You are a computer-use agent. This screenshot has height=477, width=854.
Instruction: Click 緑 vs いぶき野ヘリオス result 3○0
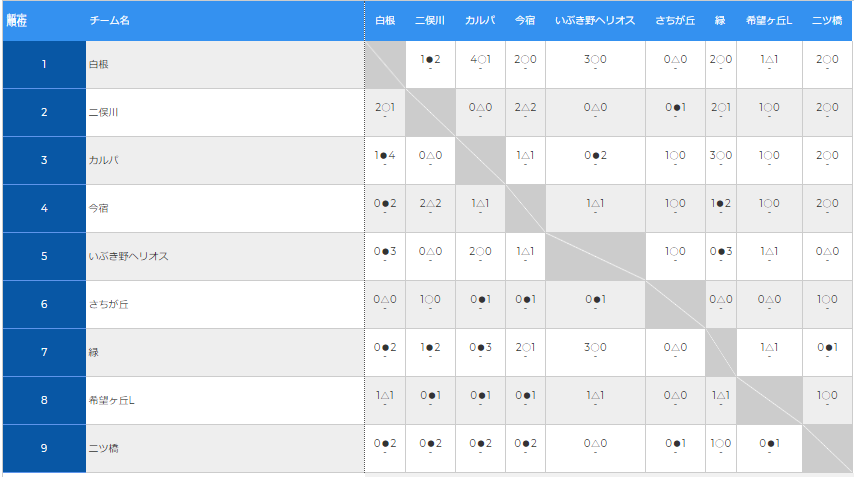click(595, 347)
